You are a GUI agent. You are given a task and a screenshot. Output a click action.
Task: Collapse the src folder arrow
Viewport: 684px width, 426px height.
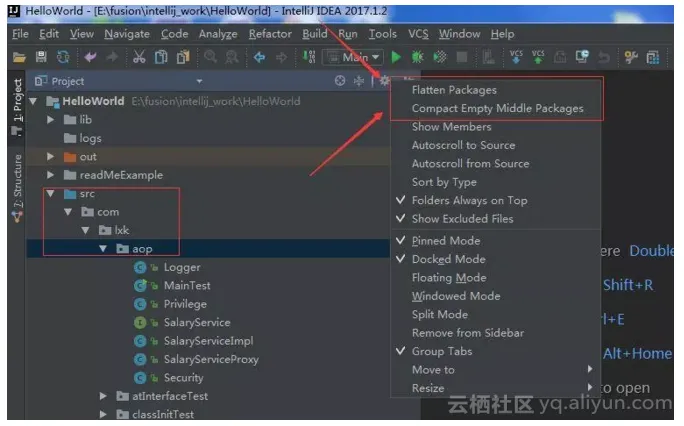51,194
